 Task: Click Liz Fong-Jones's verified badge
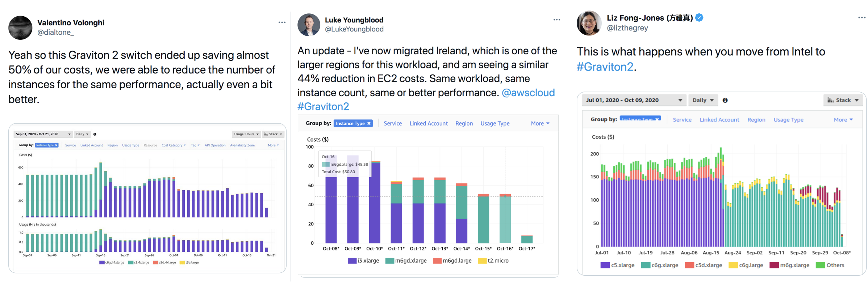click(x=699, y=18)
